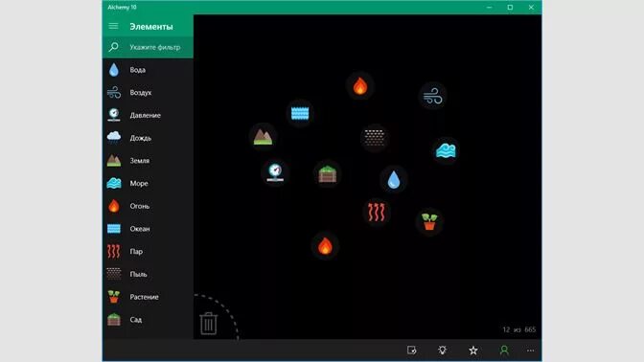Select the earth mountain element on canvas
The image size is (644, 362).
pos(263,137)
